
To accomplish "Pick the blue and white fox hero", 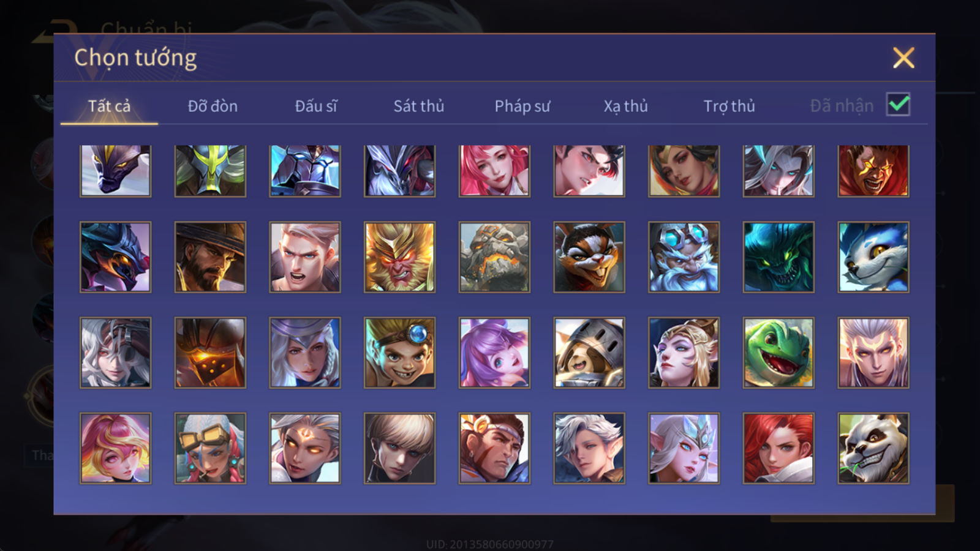I will coord(873,257).
